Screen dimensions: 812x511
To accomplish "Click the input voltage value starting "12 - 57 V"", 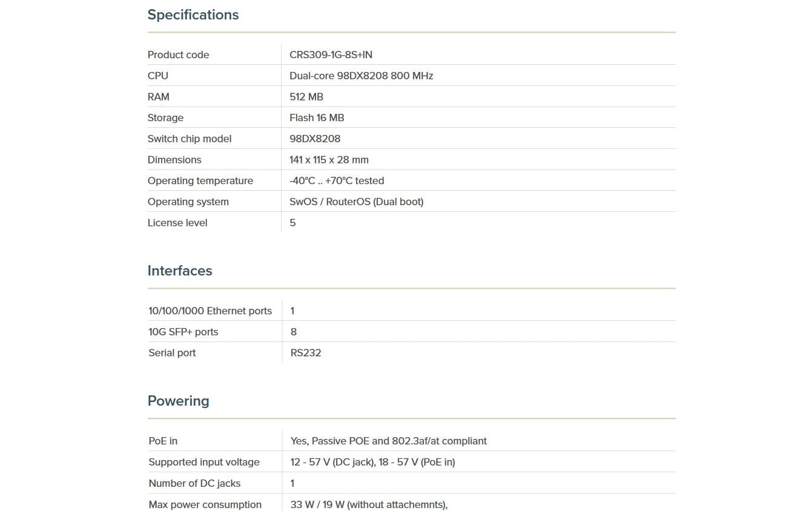I will click(x=372, y=463).
